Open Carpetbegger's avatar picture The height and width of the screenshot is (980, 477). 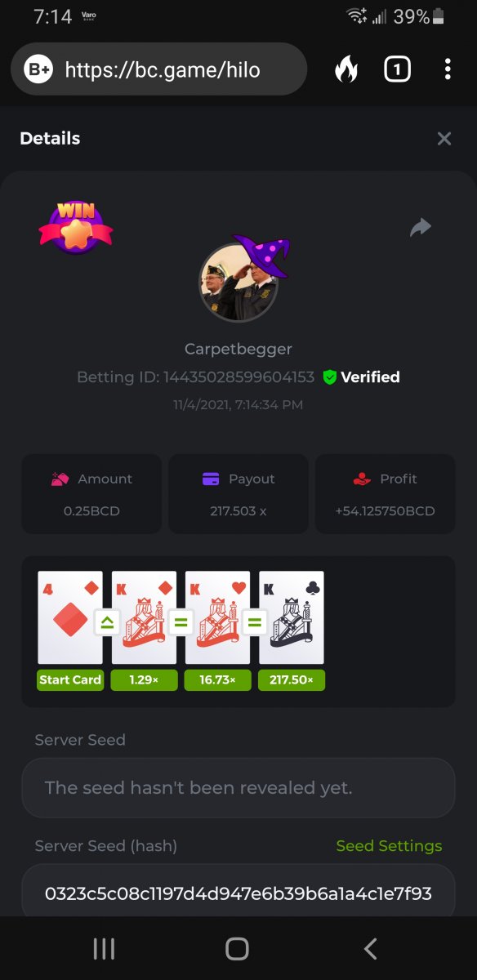238,281
